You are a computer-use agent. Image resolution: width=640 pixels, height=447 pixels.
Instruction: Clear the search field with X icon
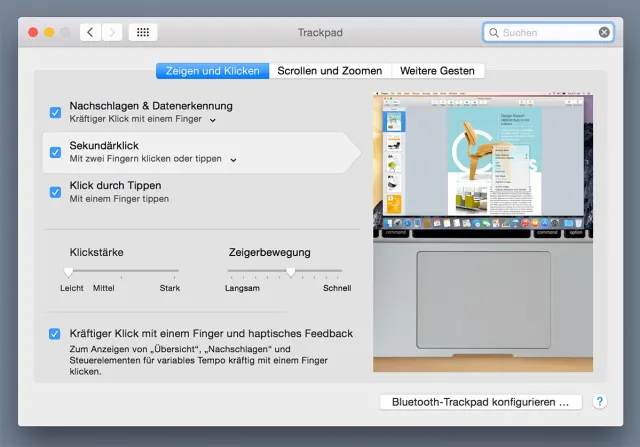click(604, 32)
